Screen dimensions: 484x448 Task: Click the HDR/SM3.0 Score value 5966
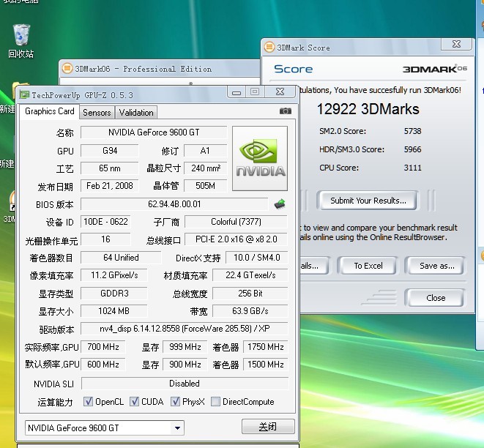pos(413,149)
